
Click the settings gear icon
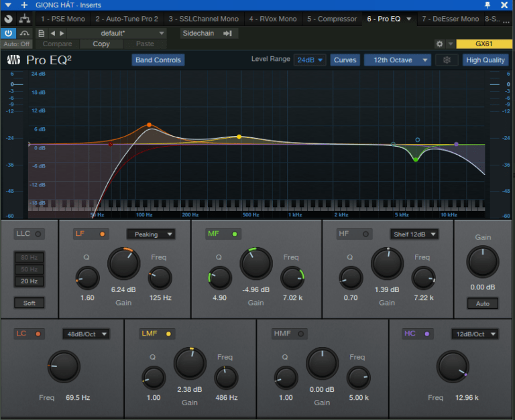click(x=439, y=44)
